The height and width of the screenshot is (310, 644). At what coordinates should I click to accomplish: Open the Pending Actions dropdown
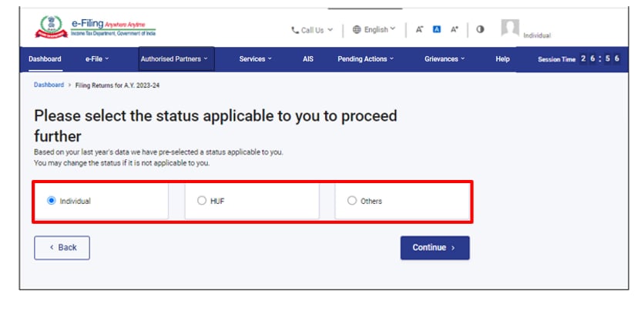coord(365,59)
